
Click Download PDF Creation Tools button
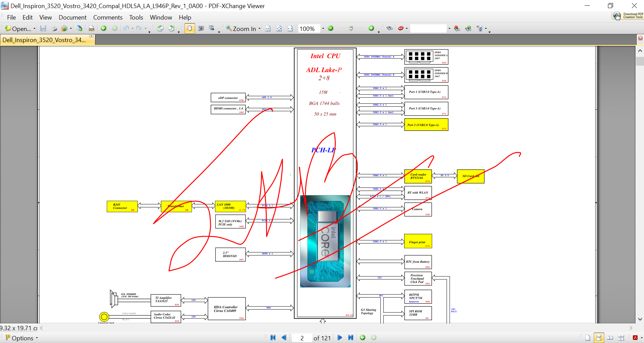pyautogui.click(x=628, y=16)
